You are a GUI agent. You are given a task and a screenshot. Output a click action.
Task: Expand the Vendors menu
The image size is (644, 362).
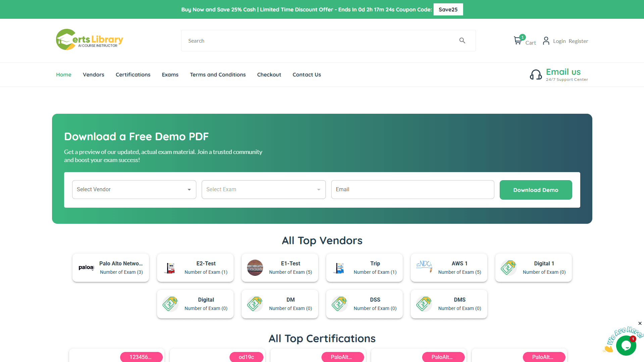[93, 74]
